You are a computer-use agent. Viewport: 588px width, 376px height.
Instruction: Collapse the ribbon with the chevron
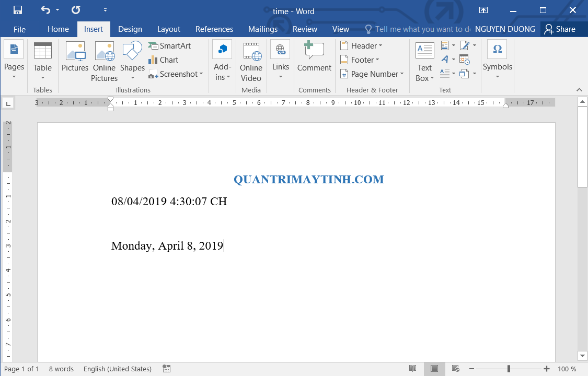(579, 90)
